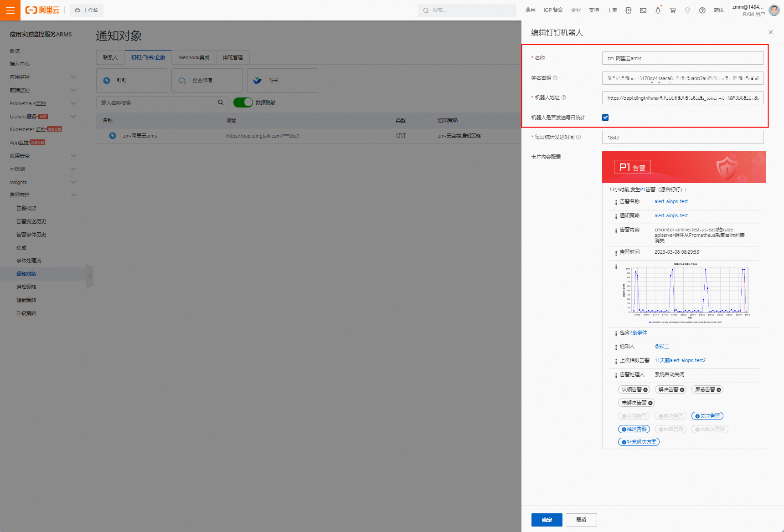
Task: Remove the 屏蔽告警 tag via its X
Action: pyautogui.click(x=719, y=390)
